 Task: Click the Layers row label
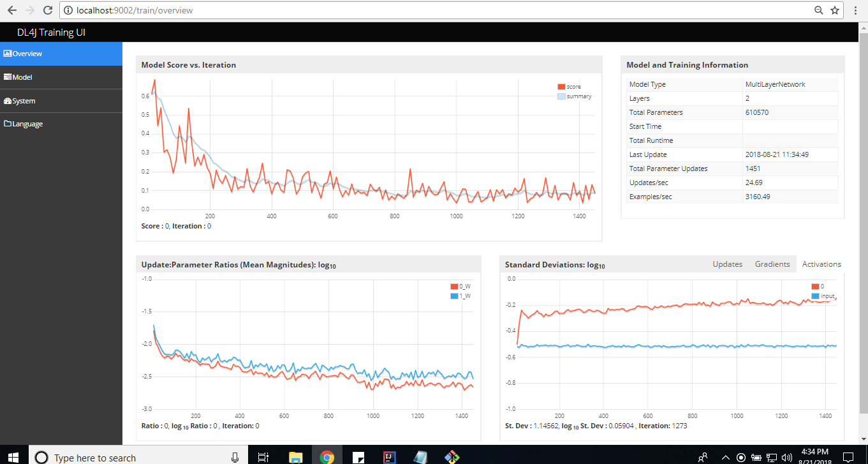[x=640, y=98]
